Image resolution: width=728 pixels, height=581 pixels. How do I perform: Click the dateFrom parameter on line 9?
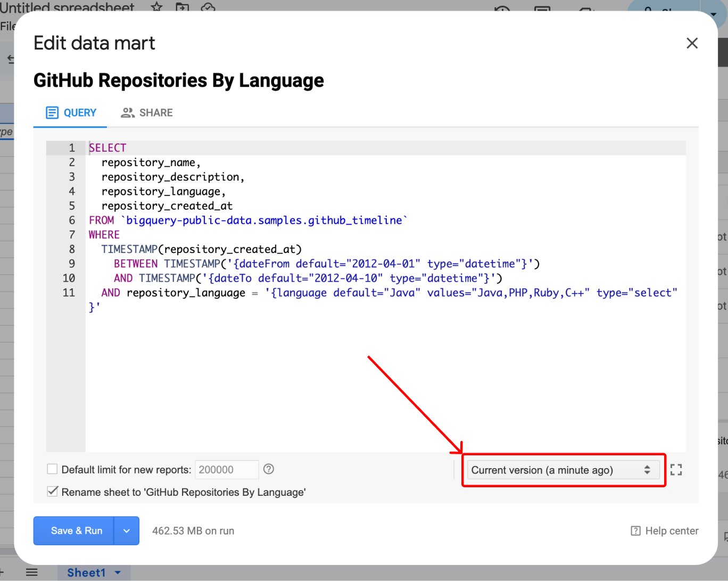[380, 264]
